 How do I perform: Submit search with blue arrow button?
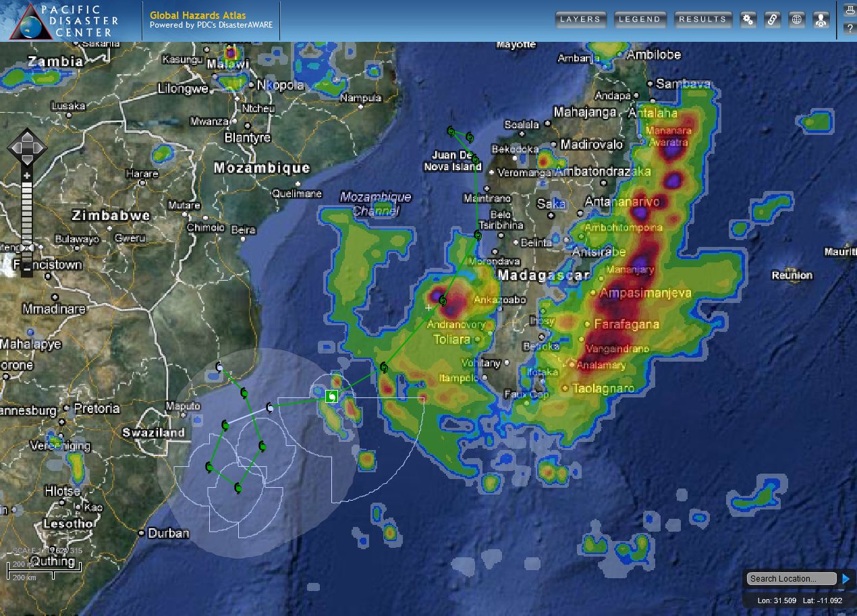pos(846,578)
